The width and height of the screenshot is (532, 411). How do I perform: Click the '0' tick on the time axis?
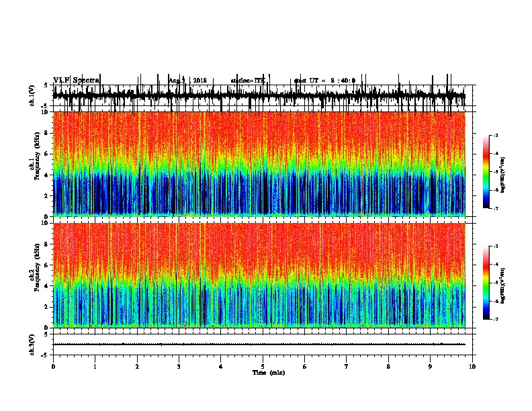tap(53, 367)
